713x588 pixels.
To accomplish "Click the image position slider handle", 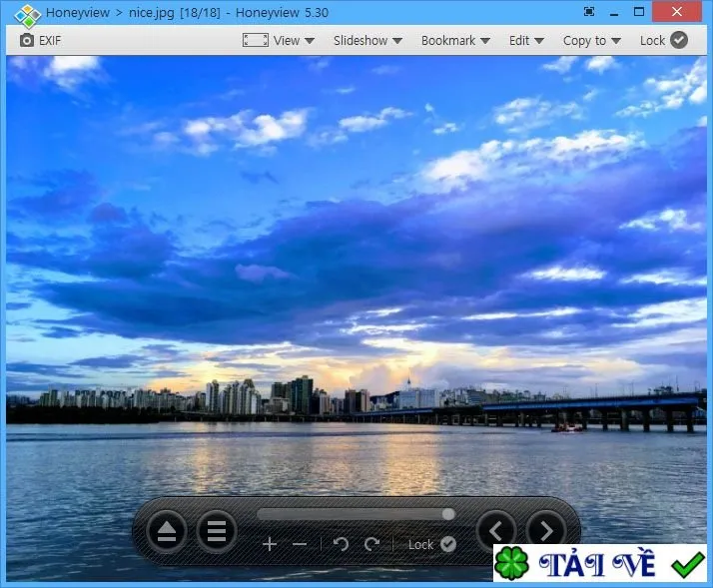I will pyautogui.click(x=448, y=514).
